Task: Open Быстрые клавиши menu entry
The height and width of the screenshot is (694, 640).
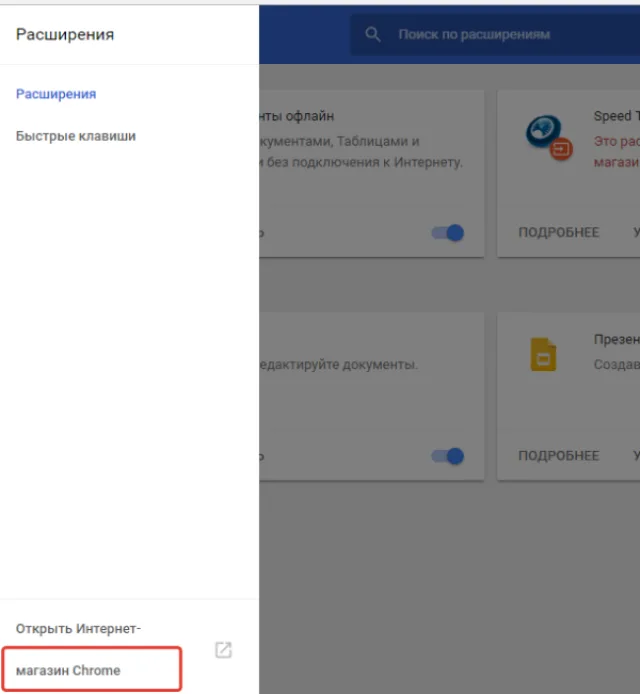Action: click(x=76, y=136)
